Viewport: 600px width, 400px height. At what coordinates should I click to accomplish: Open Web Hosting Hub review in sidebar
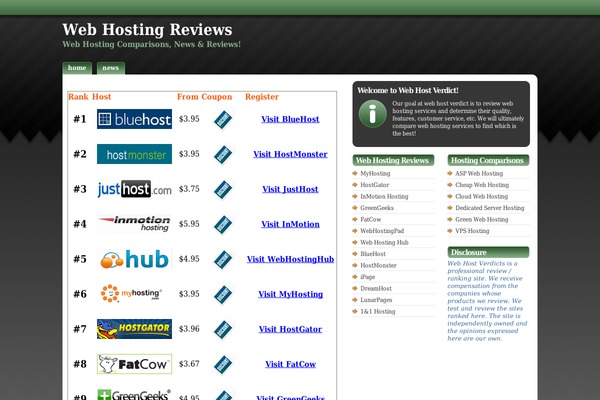click(x=384, y=242)
